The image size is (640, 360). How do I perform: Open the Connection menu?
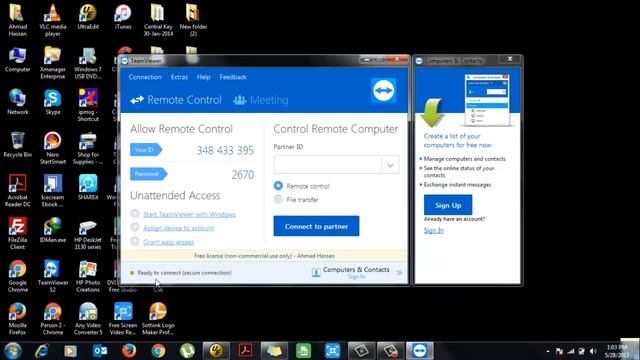145,77
